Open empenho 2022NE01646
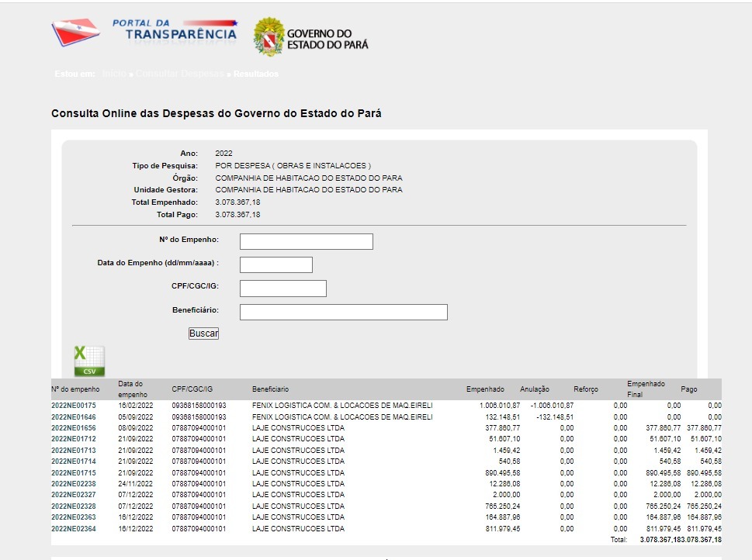The image size is (752, 560). pos(74,417)
